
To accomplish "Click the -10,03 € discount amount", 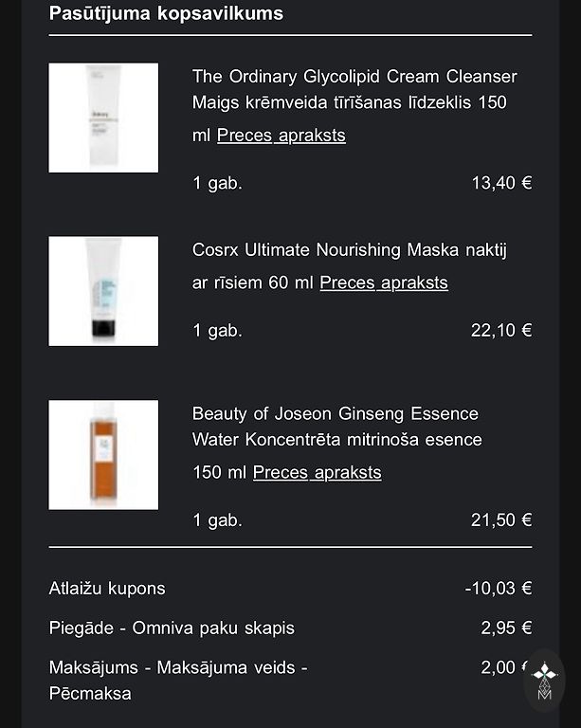I will coord(499,588).
